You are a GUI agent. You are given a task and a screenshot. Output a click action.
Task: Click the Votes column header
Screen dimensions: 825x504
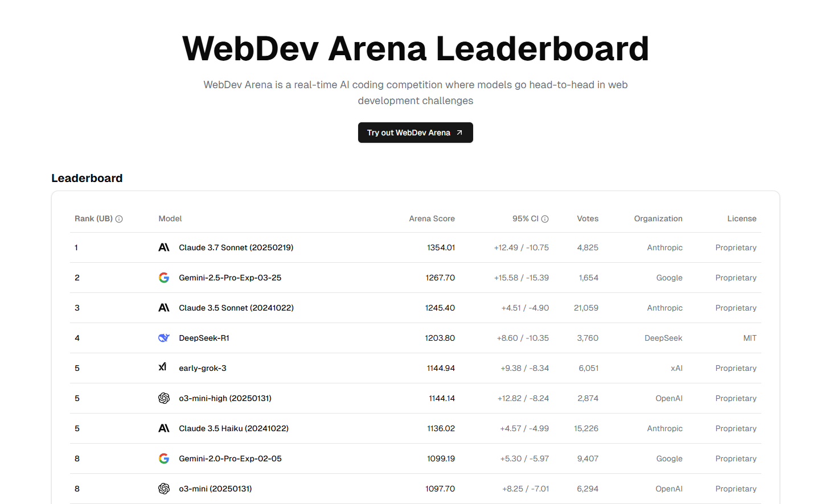tap(588, 218)
